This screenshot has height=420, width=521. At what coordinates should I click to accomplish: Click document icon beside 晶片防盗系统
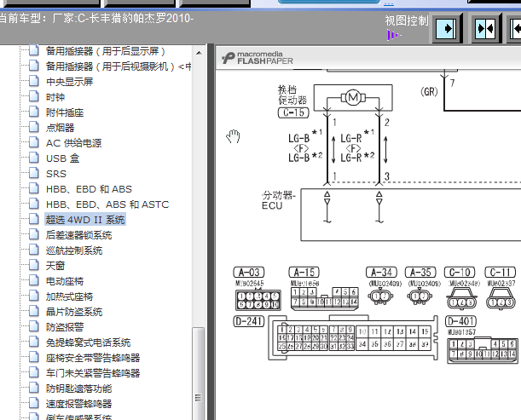(34, 311)
